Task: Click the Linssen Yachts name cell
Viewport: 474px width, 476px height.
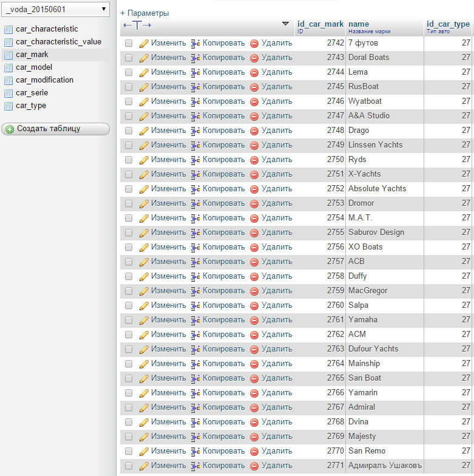Action: point(385,145)
